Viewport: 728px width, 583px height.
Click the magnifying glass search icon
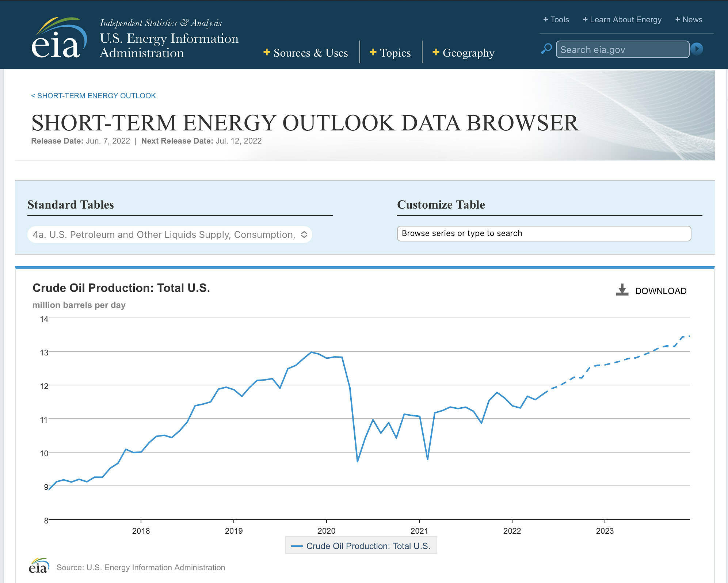point(546,49)
